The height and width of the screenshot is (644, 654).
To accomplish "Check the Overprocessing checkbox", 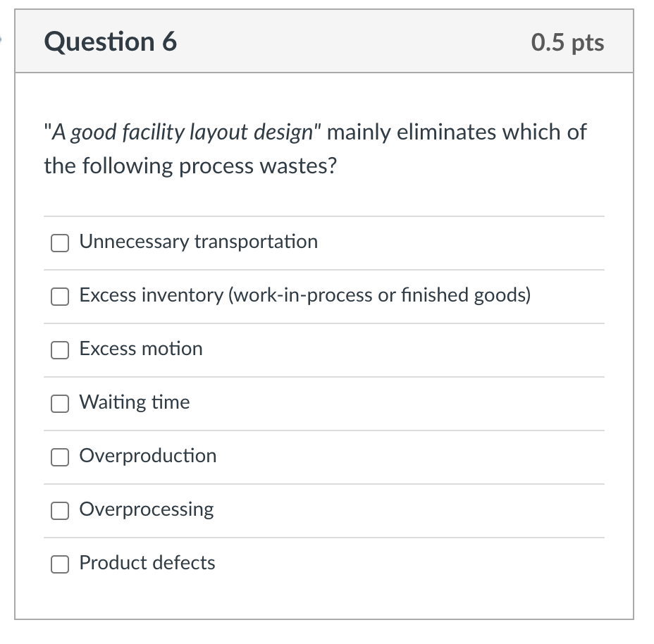I will 60,511.
